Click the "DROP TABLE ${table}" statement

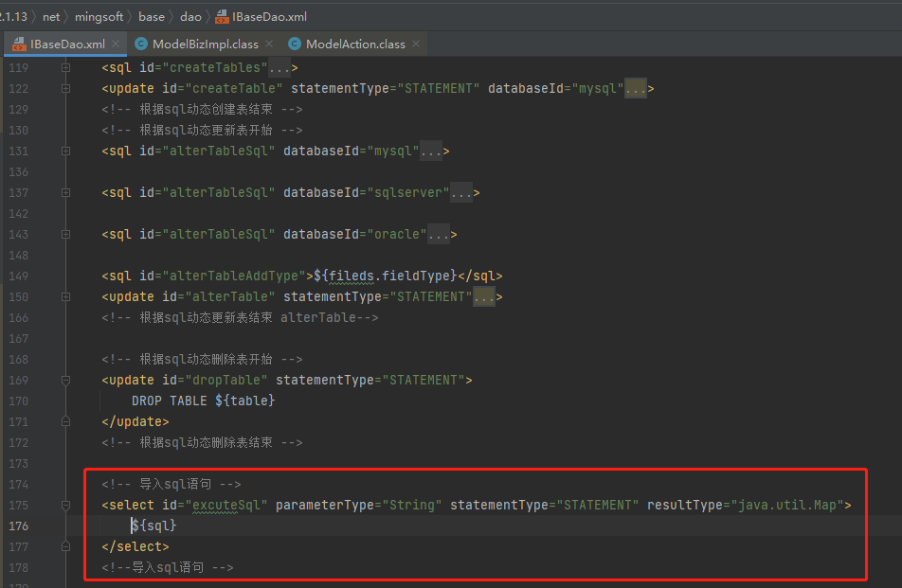[x=203, y=401]
